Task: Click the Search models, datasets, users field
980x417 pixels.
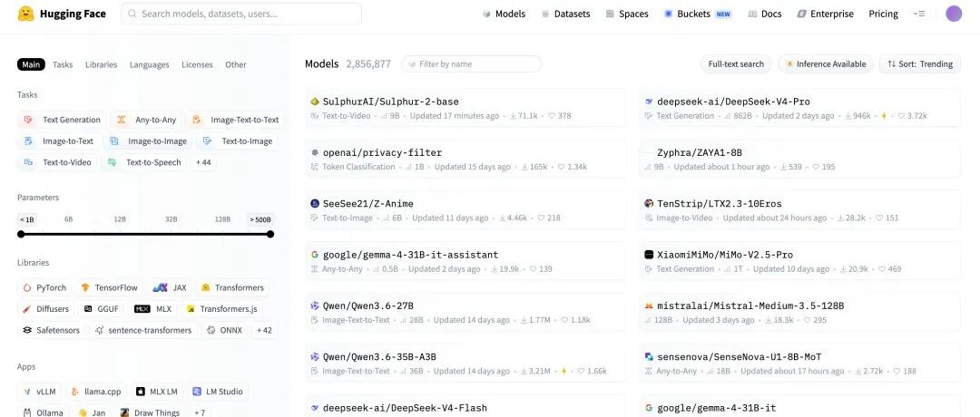Action: tap(241, 14)
